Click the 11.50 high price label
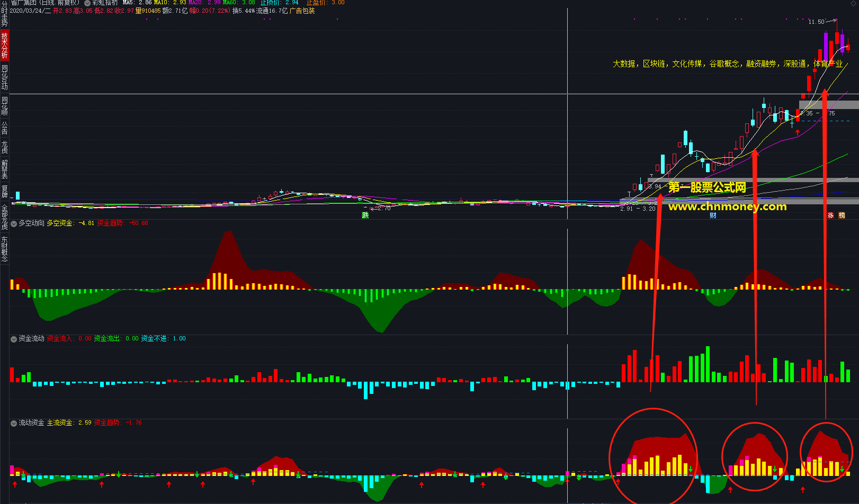 [x=816, y=22]
